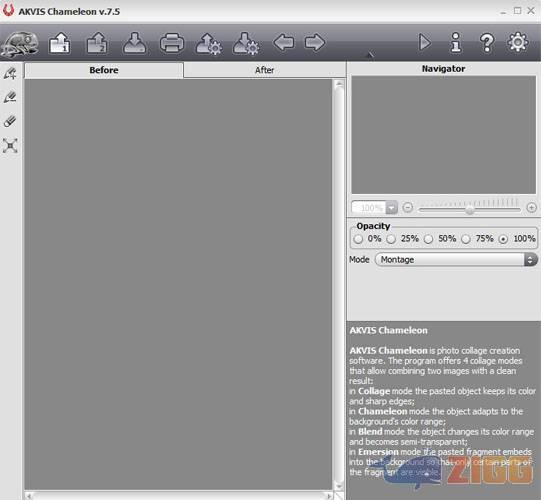Load saved strokes using upload gear icon
Image resolution: width=541 pixels, height=500 pixels.
coord(209,44)
